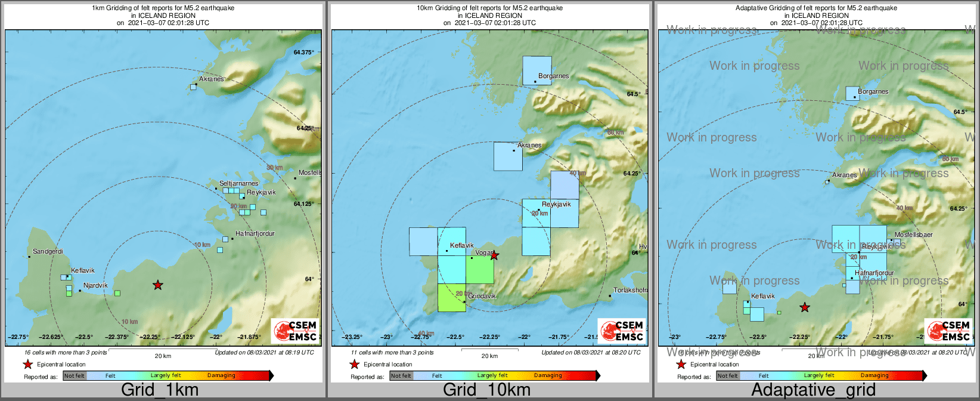The height and width of the screenshot is (401, 980).
Task: Click the '1km Gridding of felt reports' title
Action: (163, 8)
